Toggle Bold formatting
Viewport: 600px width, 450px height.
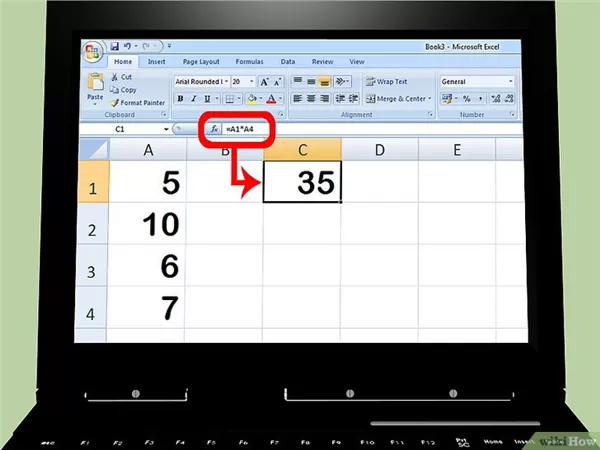[x=180, y=99]
